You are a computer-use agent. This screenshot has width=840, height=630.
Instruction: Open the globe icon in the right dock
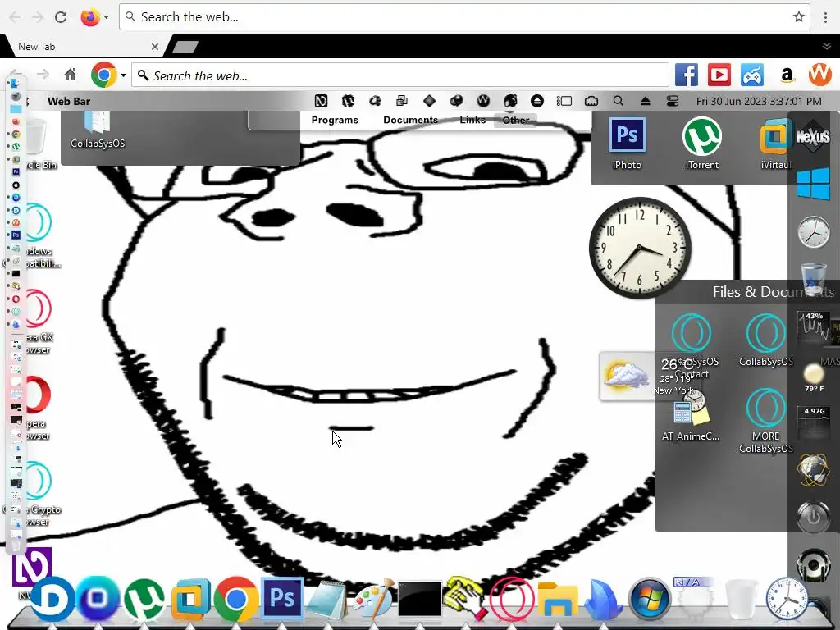(813, 470)
